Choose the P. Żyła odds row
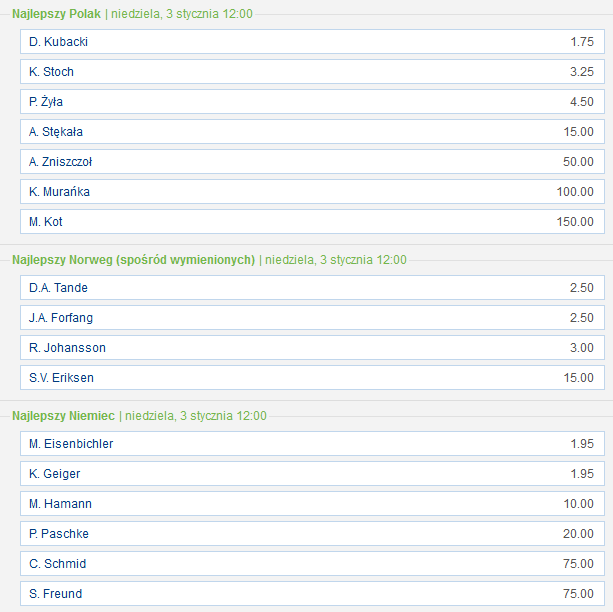This screenshot has height=612, width=613. [x=312, y=102]
